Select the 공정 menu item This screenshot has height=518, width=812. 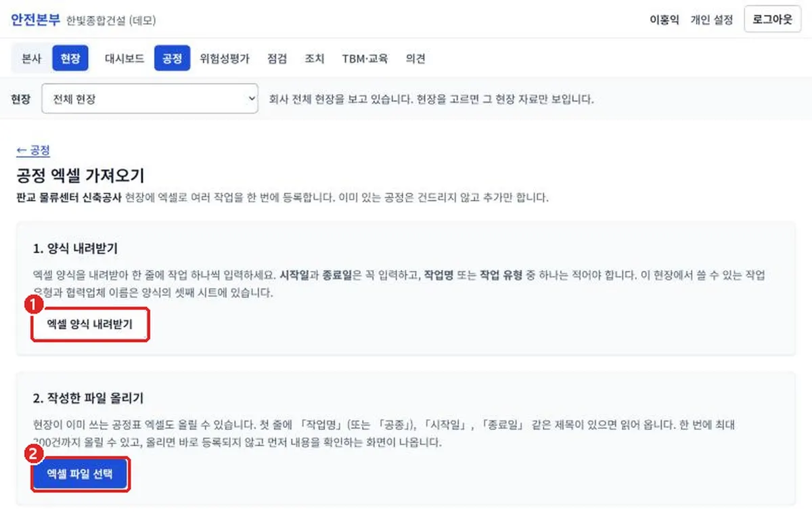[172, 59]
